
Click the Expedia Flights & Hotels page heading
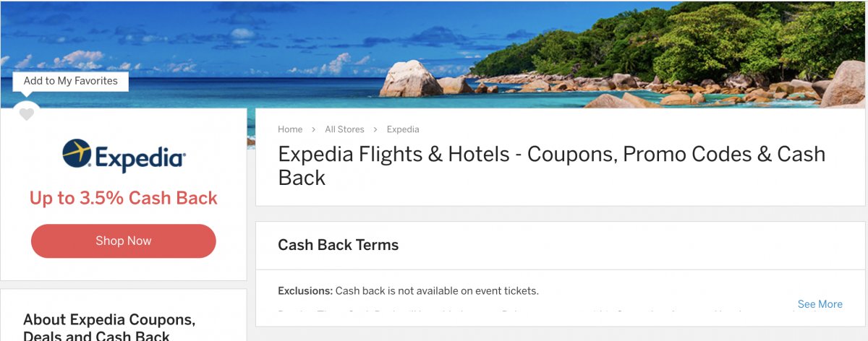[x=551, y=165]
